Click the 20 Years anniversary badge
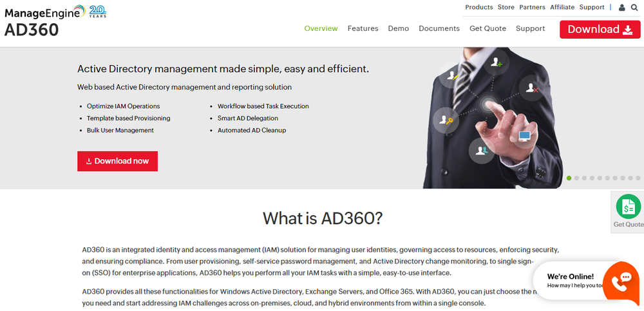The height and width of the screenshot is (311, 644). pos(98,12)
